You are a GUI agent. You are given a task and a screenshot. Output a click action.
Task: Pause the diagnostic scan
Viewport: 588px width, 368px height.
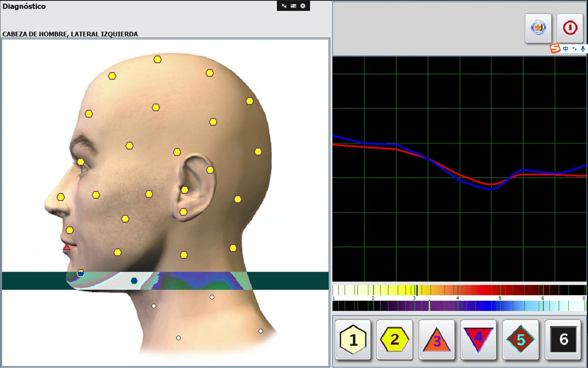[538, 28]
